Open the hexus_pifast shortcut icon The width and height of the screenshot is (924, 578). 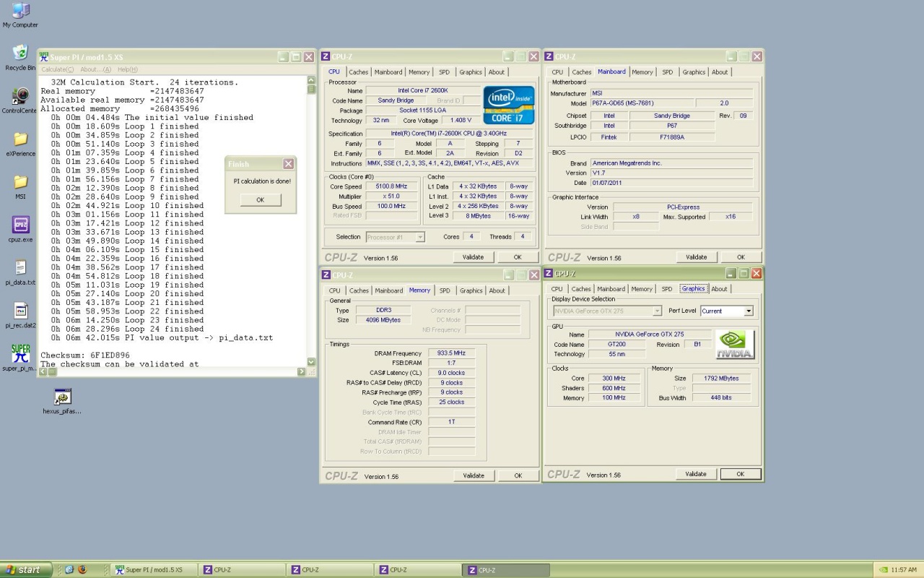63,397
